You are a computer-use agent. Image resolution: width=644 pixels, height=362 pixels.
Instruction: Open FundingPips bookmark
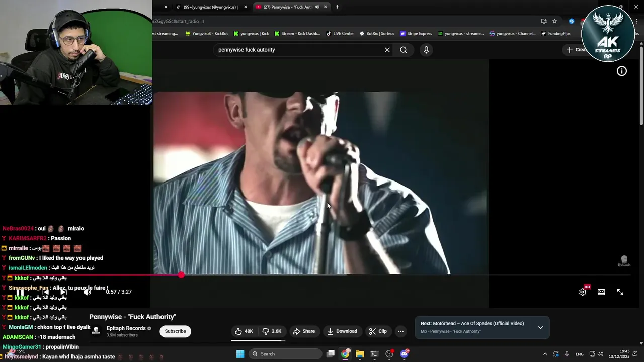[555, 34]
